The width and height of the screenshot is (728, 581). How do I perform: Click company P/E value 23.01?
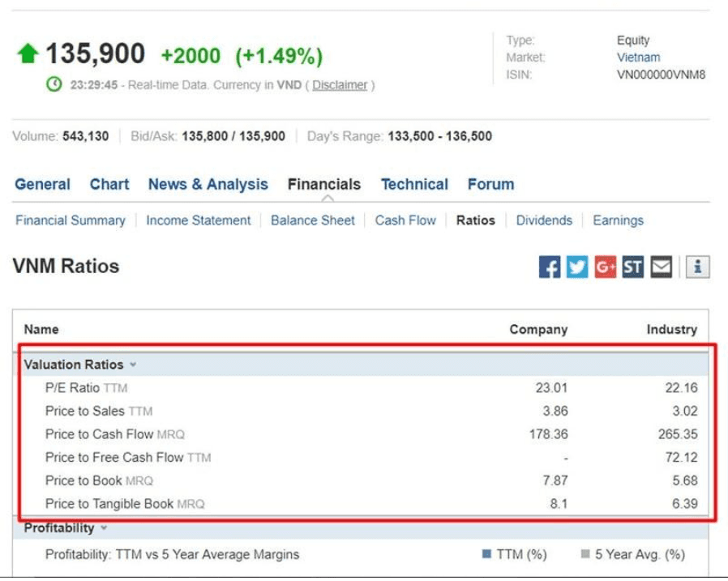click(551, 387)
